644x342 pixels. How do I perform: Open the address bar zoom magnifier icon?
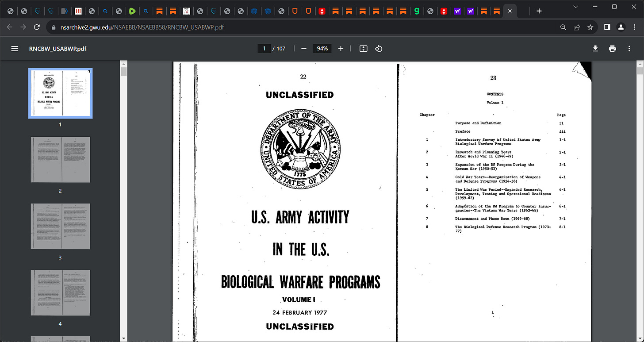[563, 27]
